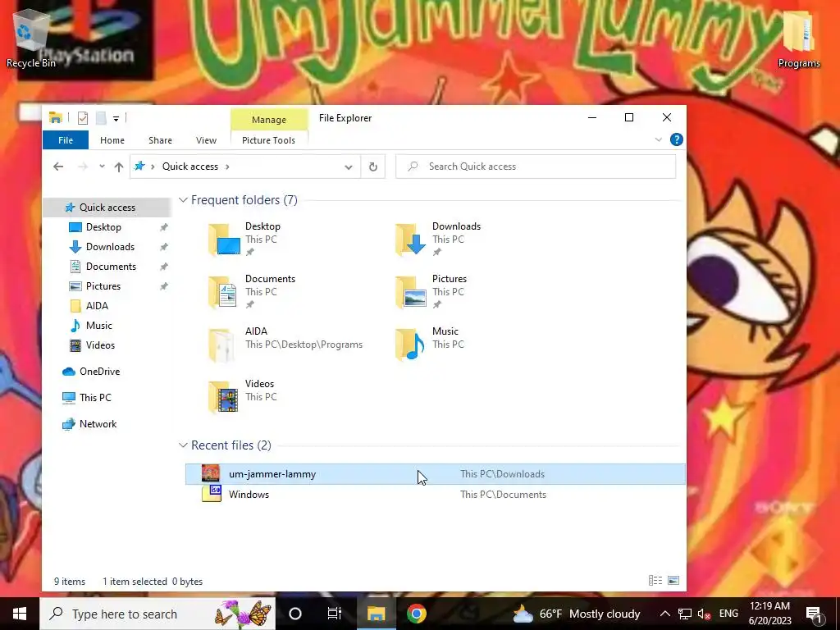Open File Explorer help icon

[x=676, y=139]
